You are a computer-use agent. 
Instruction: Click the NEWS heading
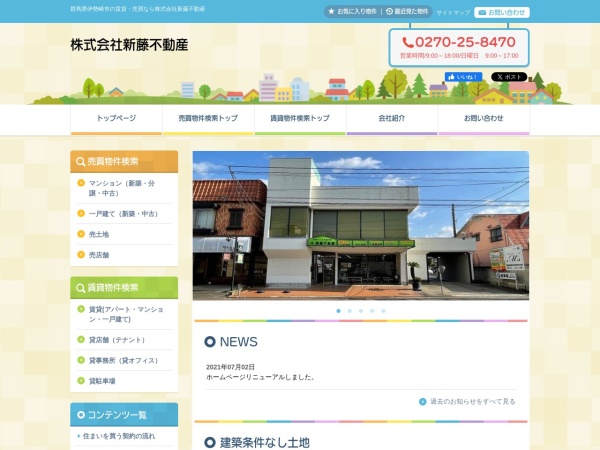click(x=238, y=342)
